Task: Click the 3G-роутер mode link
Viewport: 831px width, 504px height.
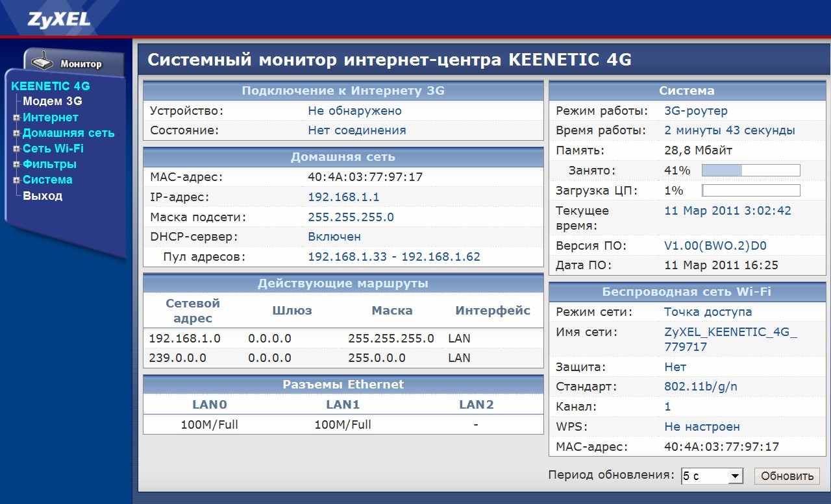Action: click(696, 111)
